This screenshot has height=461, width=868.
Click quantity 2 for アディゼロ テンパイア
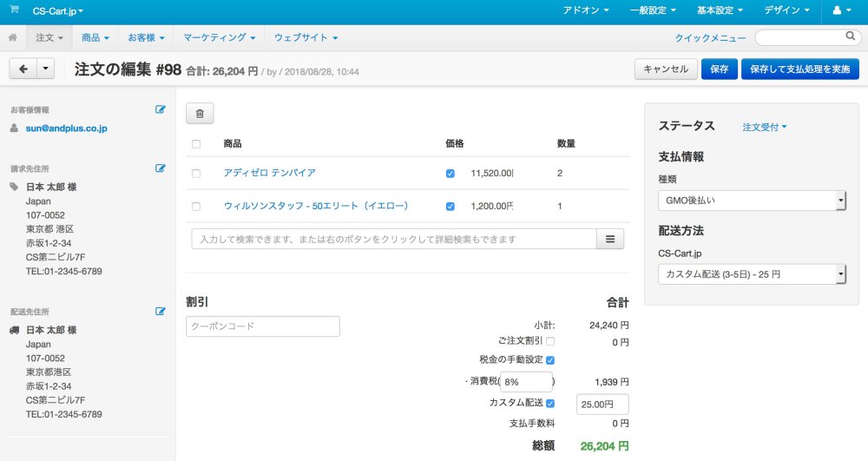pyautogui.click(x=560, y=174)
